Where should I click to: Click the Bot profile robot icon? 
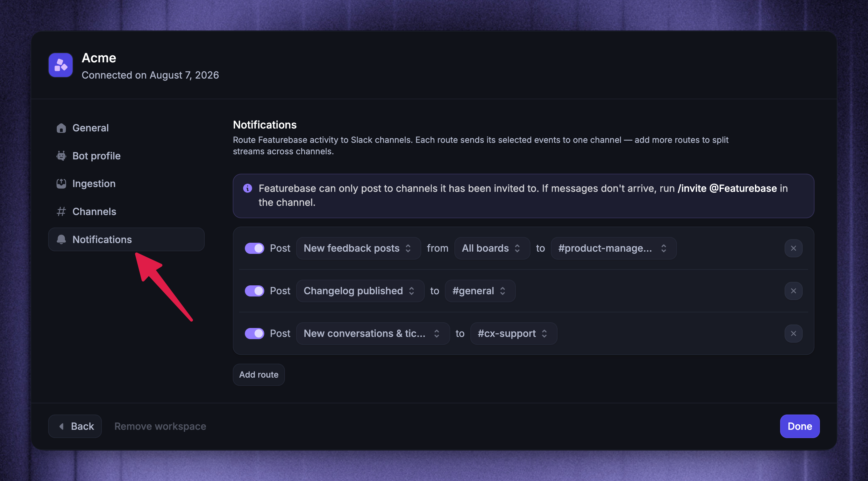click(61, 156)
